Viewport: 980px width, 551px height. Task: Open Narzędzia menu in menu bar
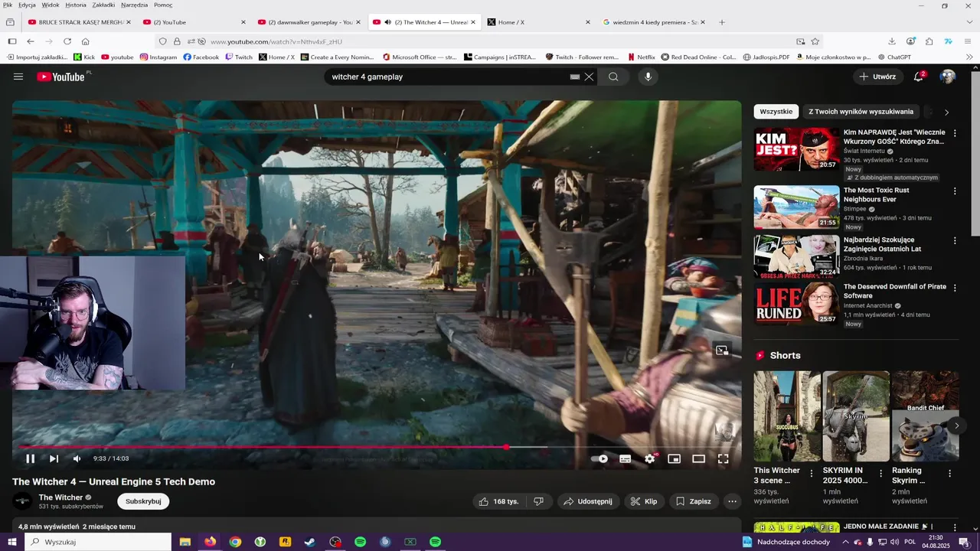pos(134,5)
